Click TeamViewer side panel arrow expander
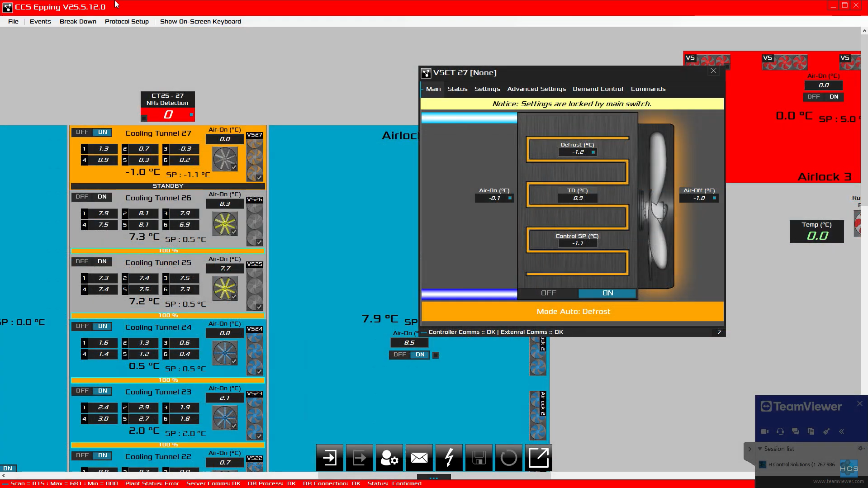Screen dimensions: 868x488 pyautogui.click(x=749, y=449)
